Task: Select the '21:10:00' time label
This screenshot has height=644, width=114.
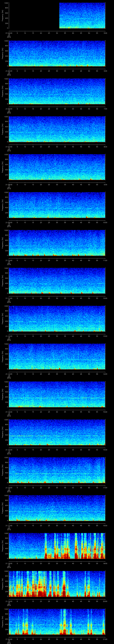Action: (x=9, y=260)
